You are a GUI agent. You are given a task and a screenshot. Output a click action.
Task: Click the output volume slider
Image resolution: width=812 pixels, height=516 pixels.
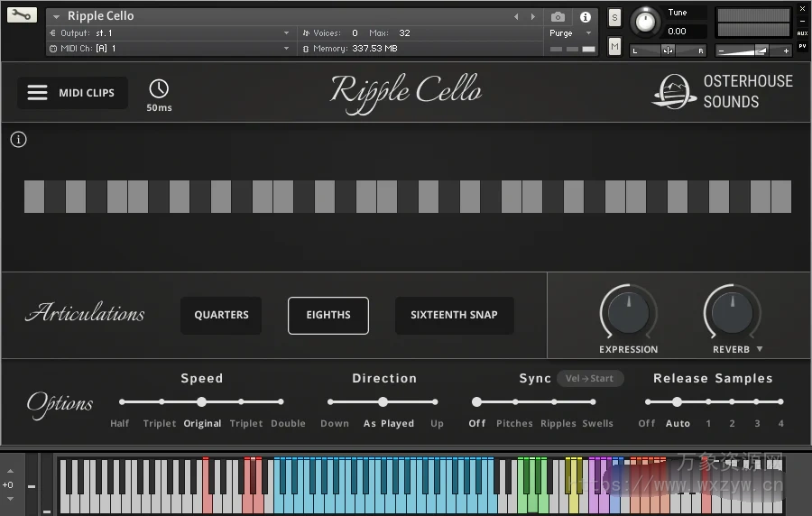[x=753, y=51]
